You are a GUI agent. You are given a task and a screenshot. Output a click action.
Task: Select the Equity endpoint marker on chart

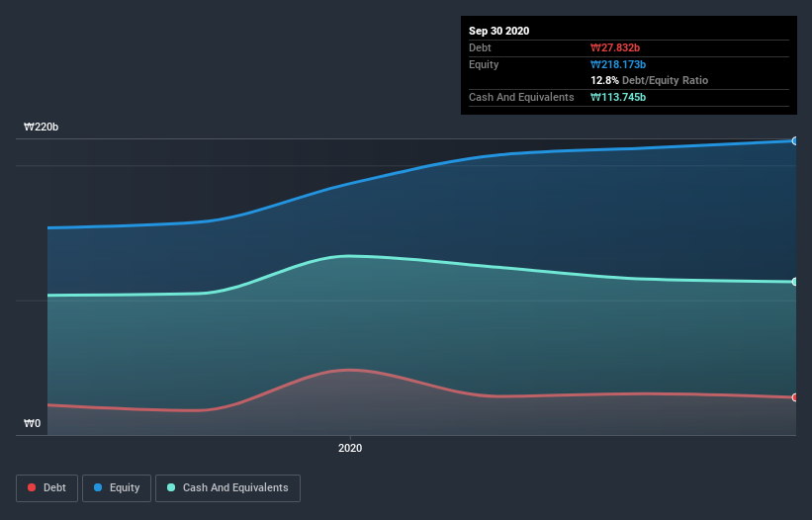(x=795, y=140)
